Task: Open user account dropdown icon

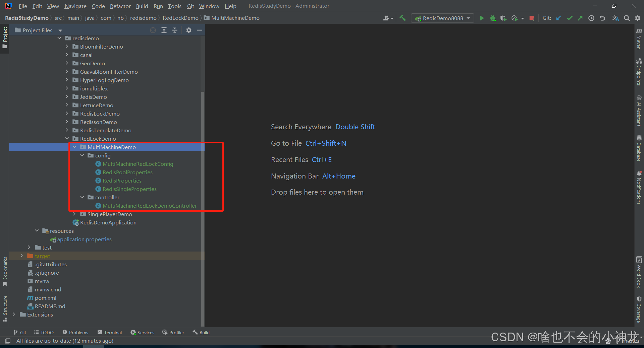Action: pos(388,18)
